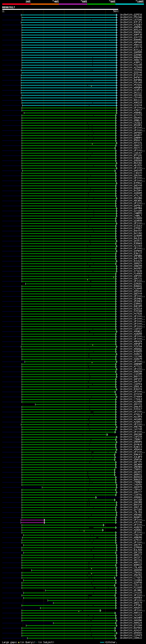Select the UniRef100_A5BHB1 label

[x=131, y=113]
